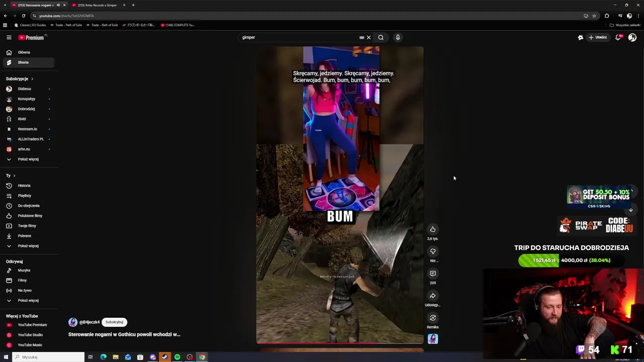This screenshot has width=644, height=362.
Task: Open Filmy under Odkrywaj
Action: (x=29, y=281)
